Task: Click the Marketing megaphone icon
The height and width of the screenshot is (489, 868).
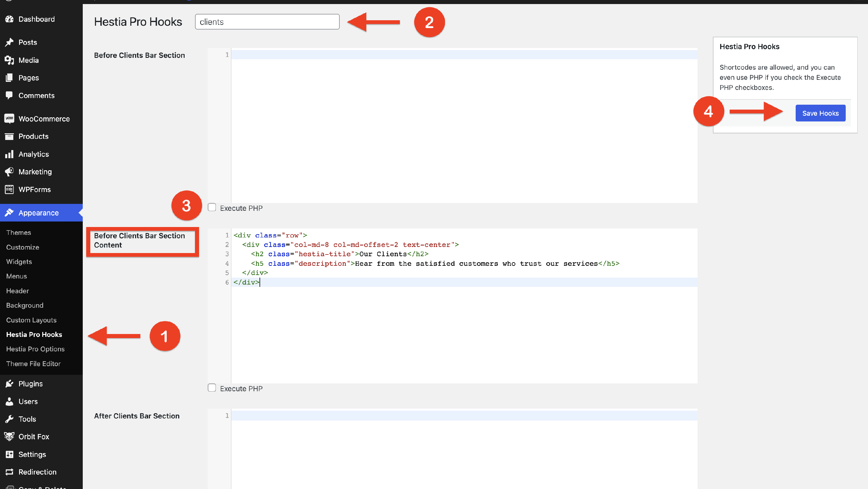Action: pos(9,172)
